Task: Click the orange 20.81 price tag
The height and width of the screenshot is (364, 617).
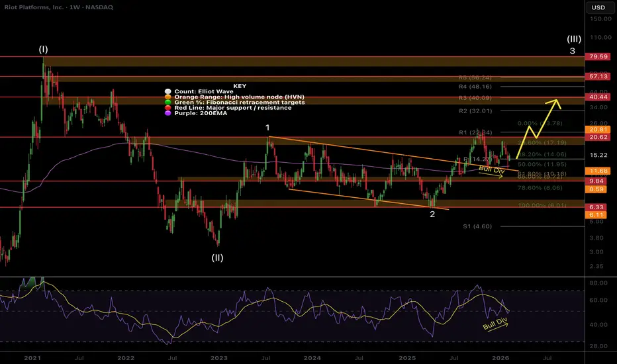Action: pyautogui.click(x=598, y=130)
